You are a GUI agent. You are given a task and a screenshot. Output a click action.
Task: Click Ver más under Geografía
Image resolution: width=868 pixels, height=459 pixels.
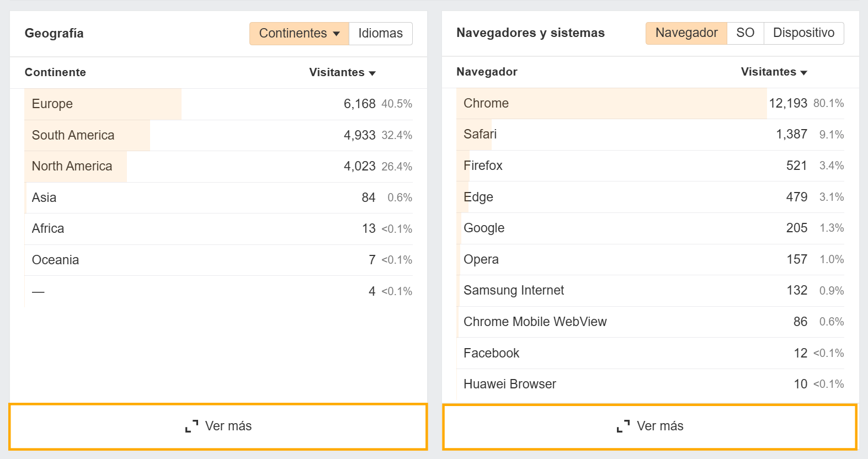[x=219, y=426]
